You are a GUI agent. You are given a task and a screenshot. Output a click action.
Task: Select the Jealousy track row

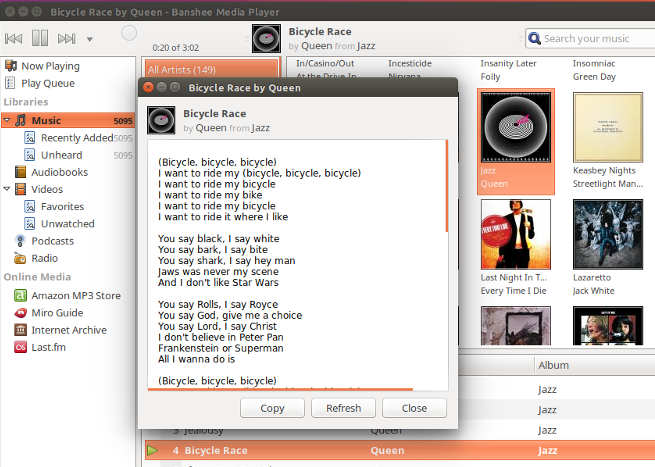tap(400, 430)
